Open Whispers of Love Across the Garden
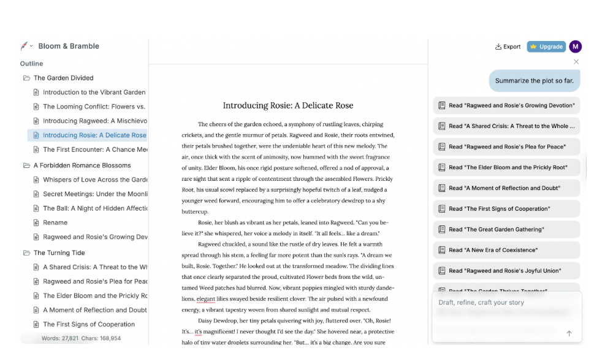 pyautogui.click(x=95, y=180)
